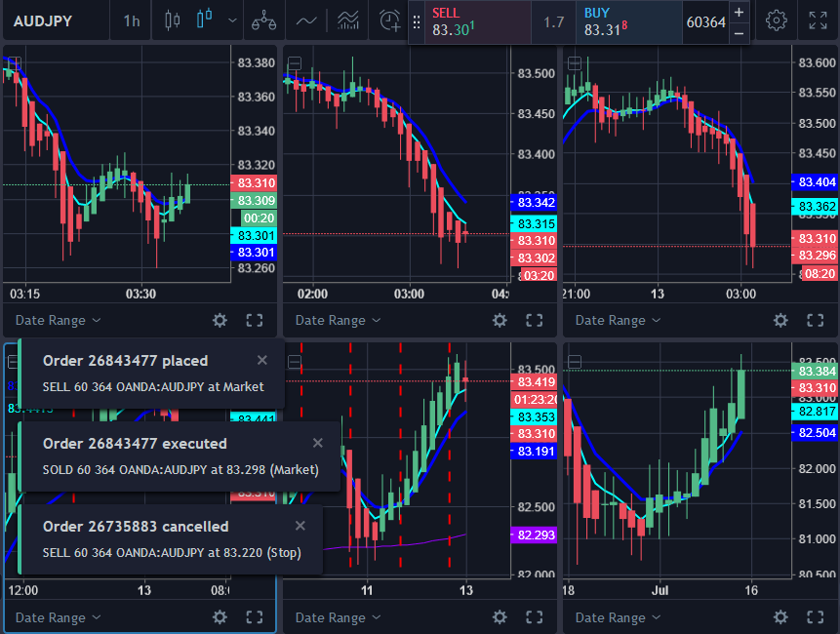Open Date Range dropdown under the Jul chart
840x634 pixels.
[x=617, y=617]
